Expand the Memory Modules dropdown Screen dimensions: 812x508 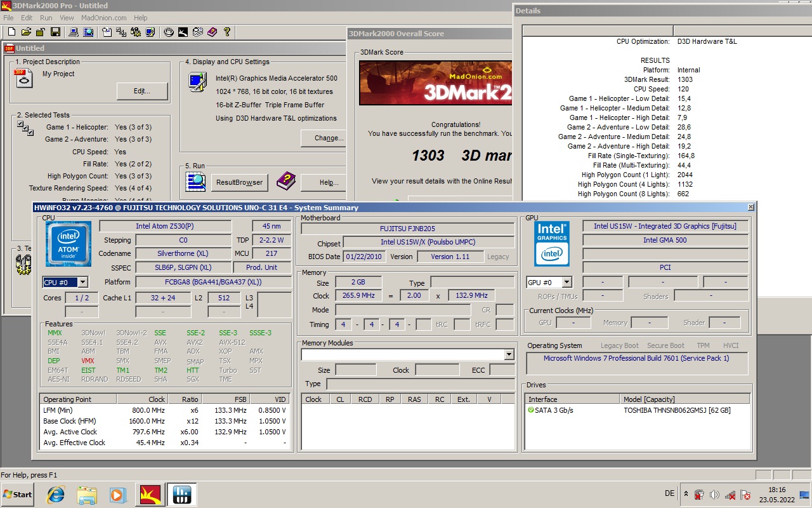pyautogui.click(x=509, y=354)
